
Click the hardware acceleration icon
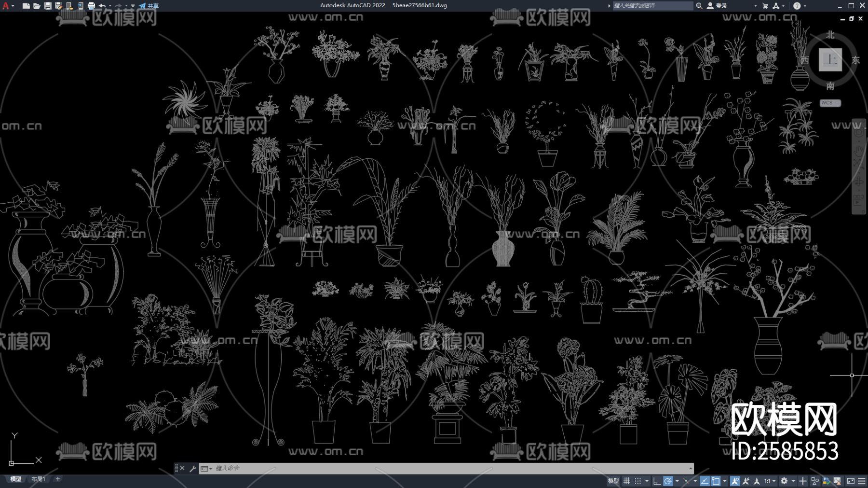point(826,481)
